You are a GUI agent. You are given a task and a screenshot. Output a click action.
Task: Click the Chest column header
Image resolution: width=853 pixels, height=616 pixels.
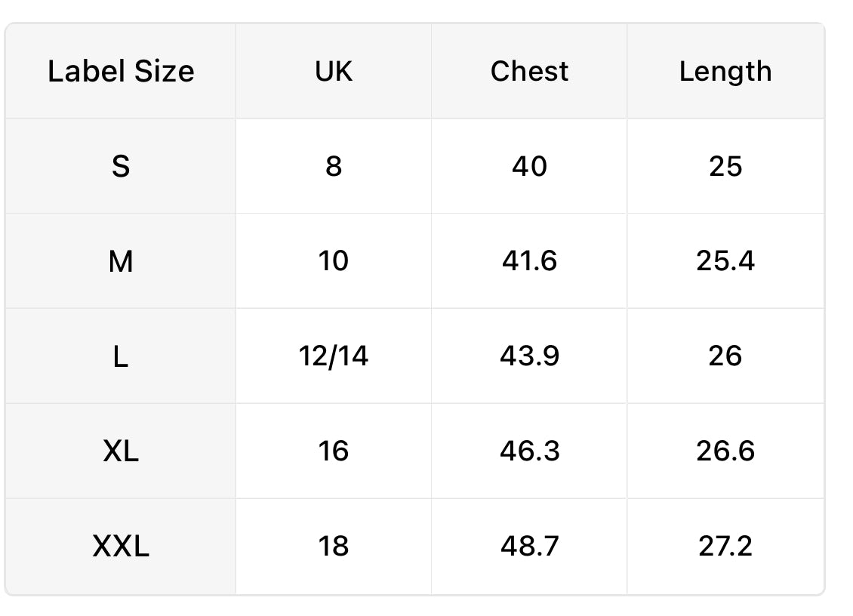coord(529,71)
